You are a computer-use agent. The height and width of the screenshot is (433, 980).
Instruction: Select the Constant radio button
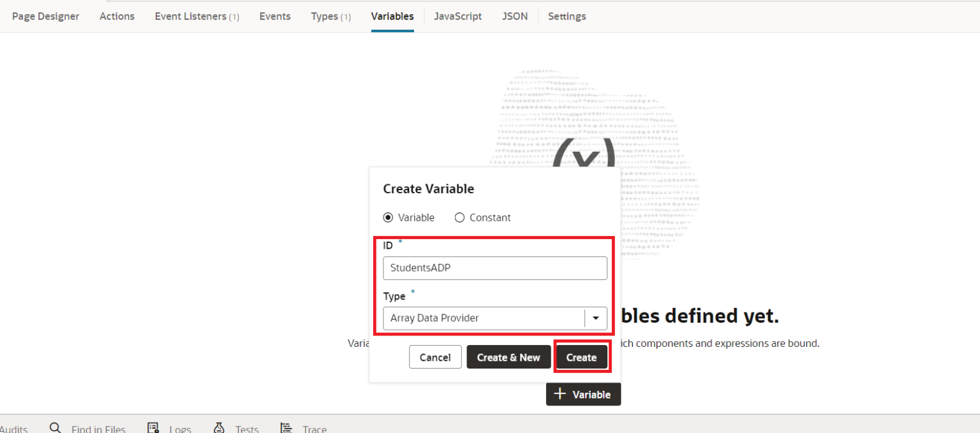pos(459,217)
